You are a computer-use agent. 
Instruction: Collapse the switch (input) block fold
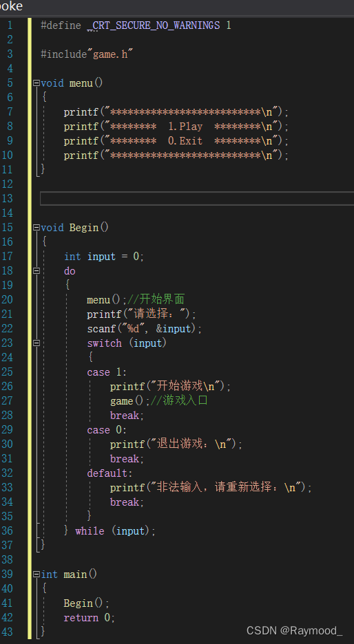(x=37, y=343)
